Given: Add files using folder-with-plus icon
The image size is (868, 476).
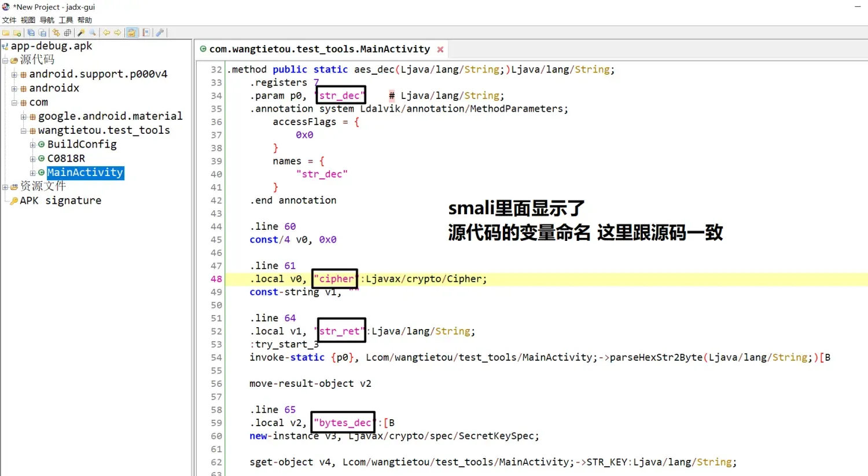Looking at the screenshot, I should point(17,33).
